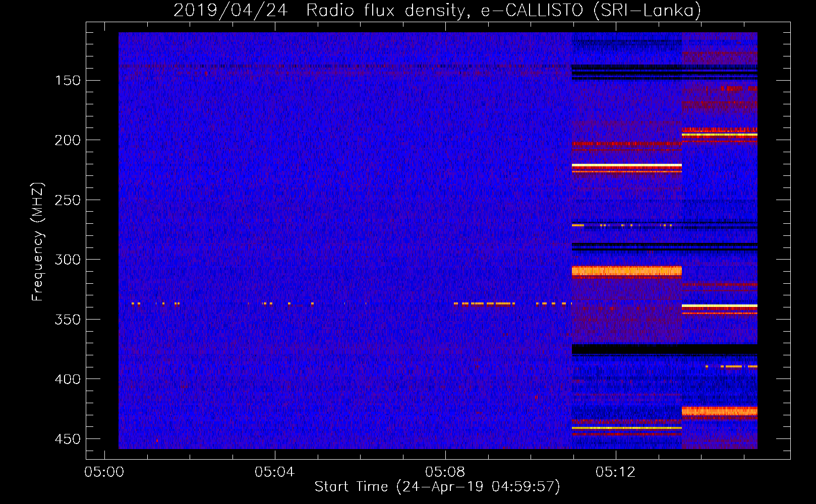The height and width of the screenshot is (504, 816).
Task: Click the 'Frequency (MHZ)' axis label
Action: pyautogui.click(x=38, y=241)
